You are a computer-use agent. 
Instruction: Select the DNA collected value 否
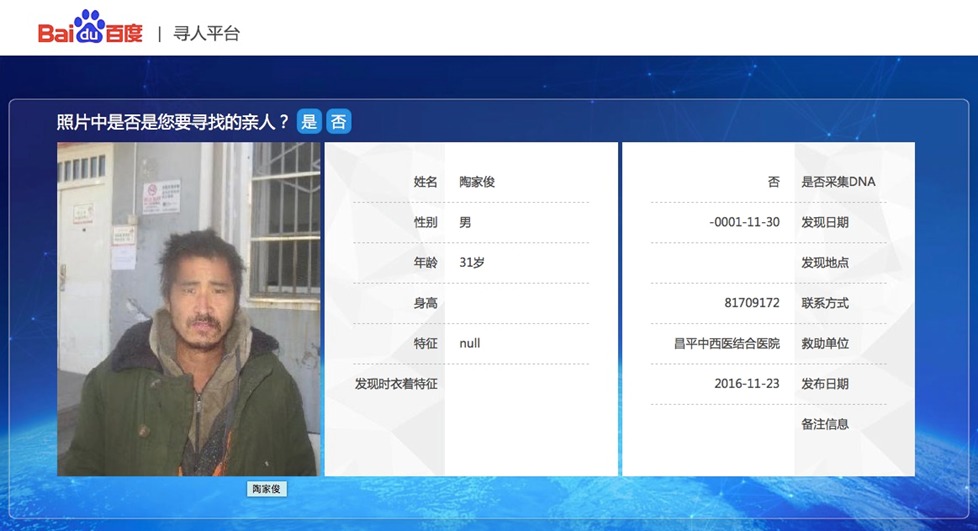(x=773, y=182)
